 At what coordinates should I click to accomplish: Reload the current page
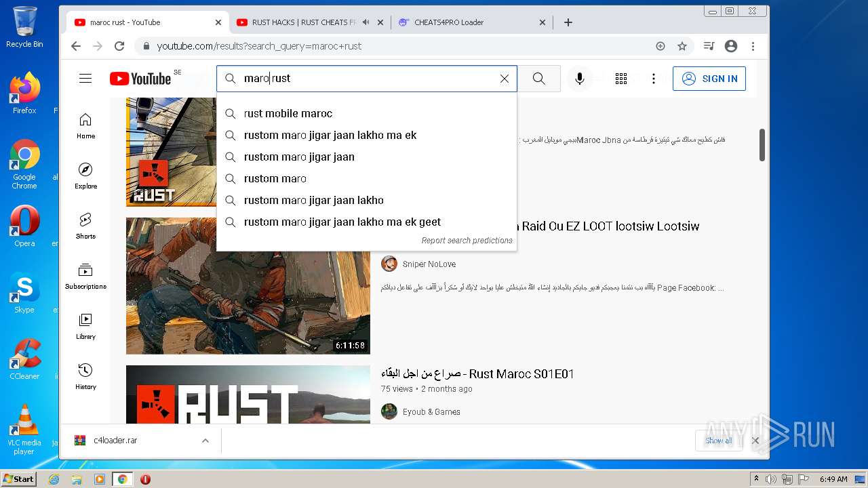(119, 46)
